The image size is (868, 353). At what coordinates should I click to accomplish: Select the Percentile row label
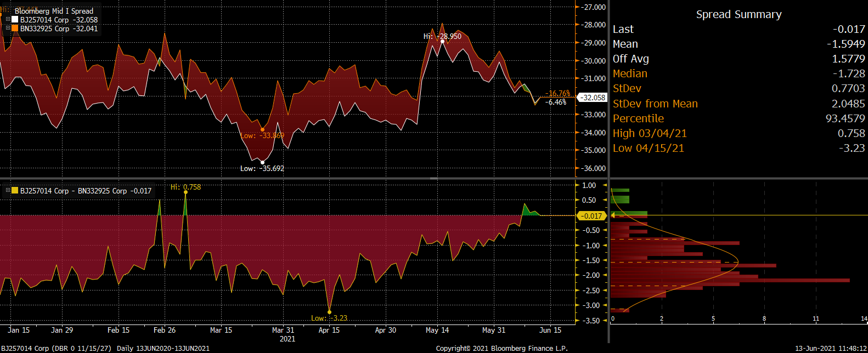(638, 118)
